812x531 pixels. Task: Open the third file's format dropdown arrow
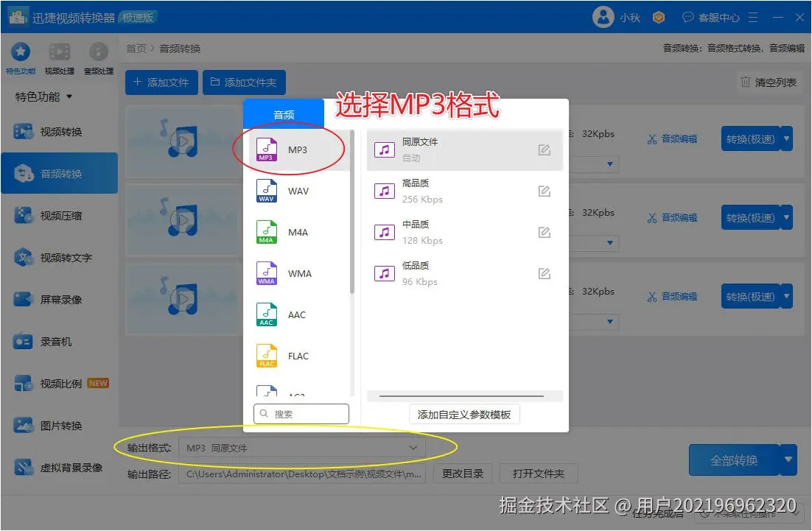pyautogui.click(x=609, y=321)
